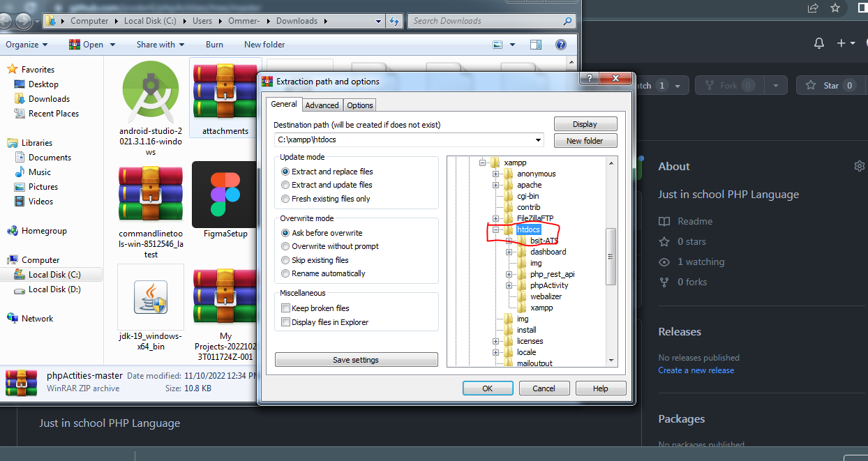
Task: Enable Keep broken files checkbox
Action: pyautogui.click(x=285, y=308)
